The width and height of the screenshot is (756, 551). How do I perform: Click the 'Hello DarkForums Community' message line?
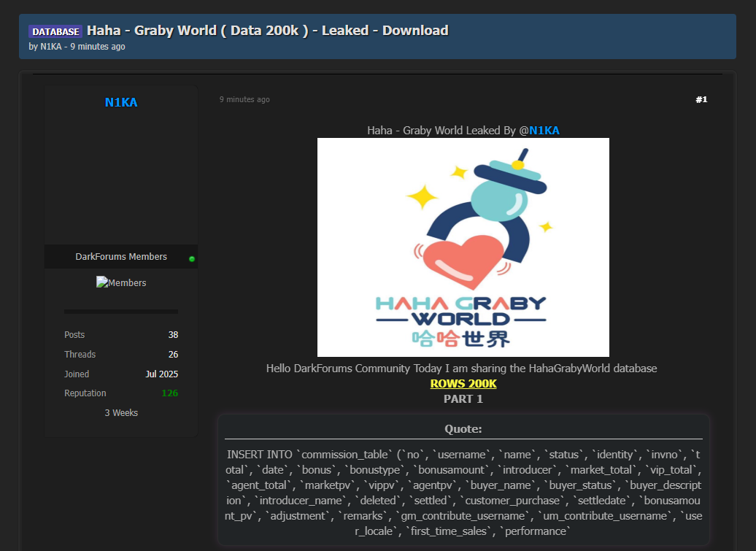(461, 369)
